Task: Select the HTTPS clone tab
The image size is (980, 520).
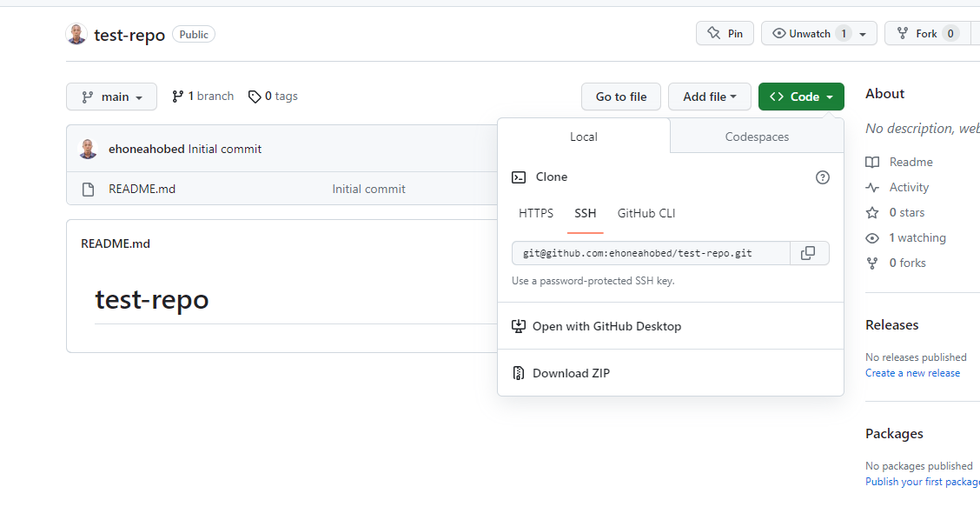Action: click(x=536, y=213)
